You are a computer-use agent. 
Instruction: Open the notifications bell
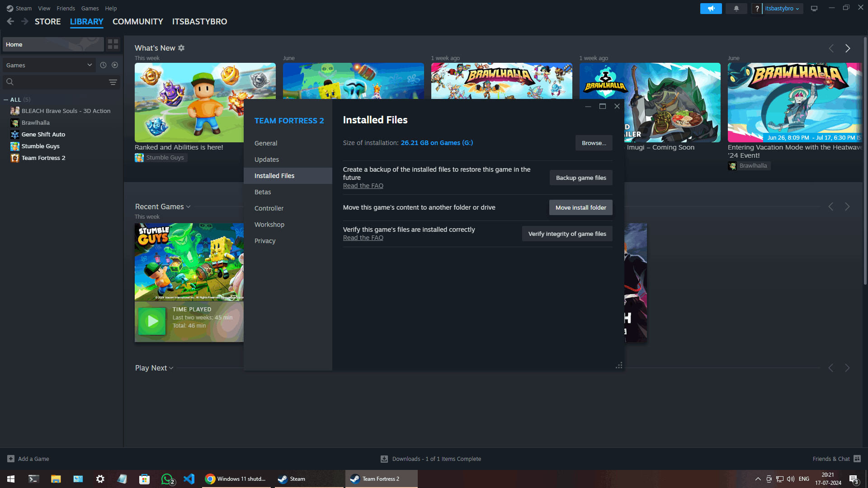(736, 9)
